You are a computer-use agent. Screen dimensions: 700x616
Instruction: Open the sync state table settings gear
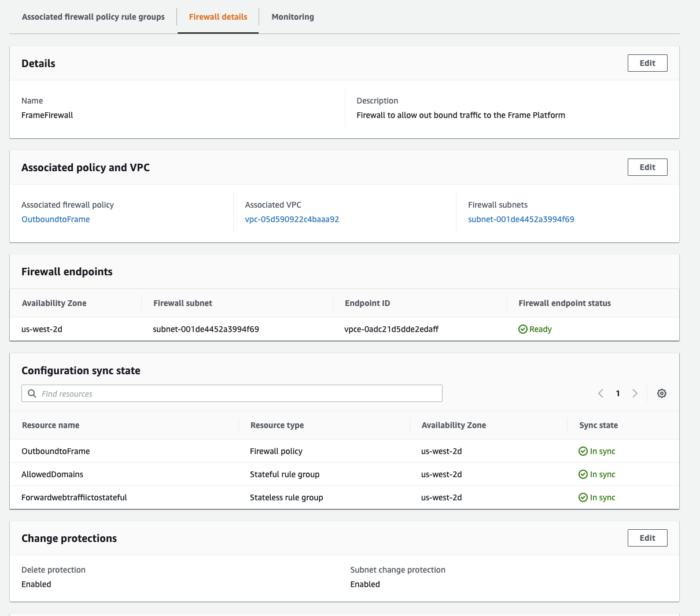pos(662,393)
